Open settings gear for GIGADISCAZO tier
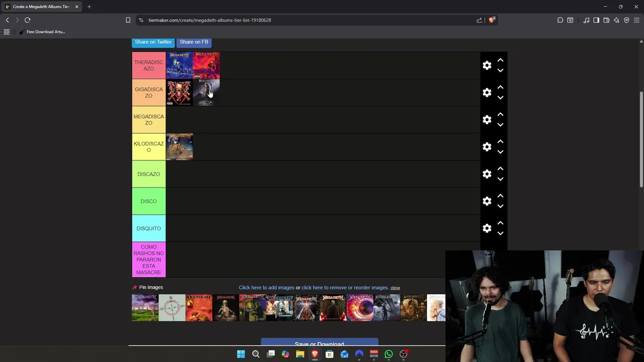The width and height of the screenshot is (644, 362). pos(487,93)
